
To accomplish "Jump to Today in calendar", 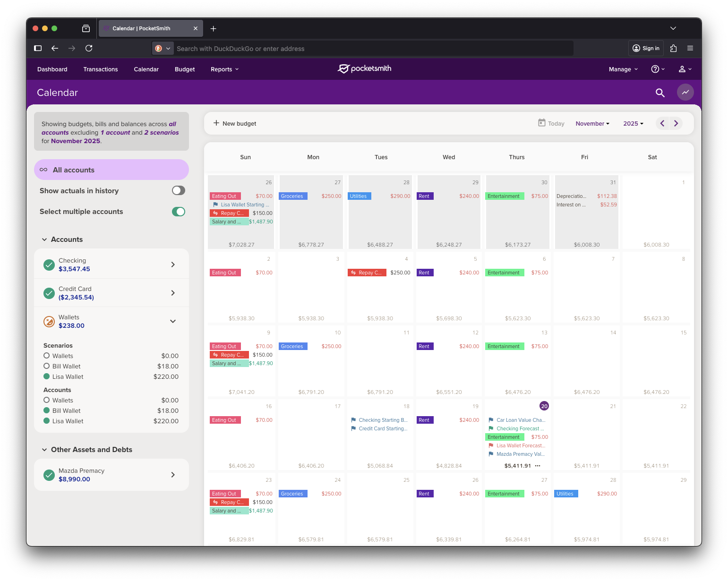I will click(551, 123).
